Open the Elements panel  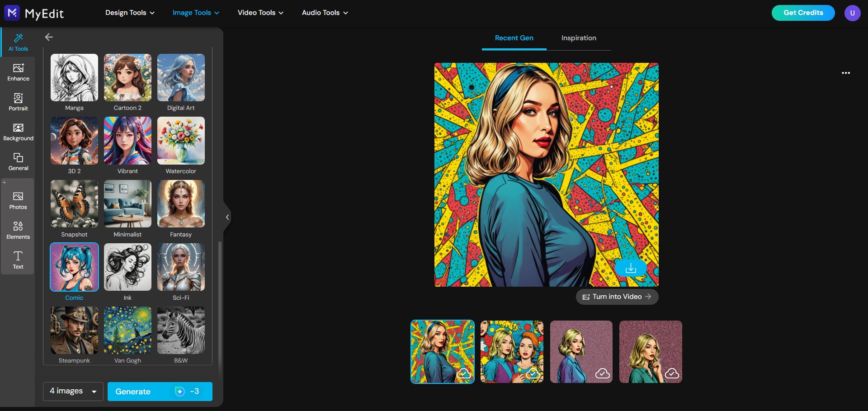click(18, 230)
